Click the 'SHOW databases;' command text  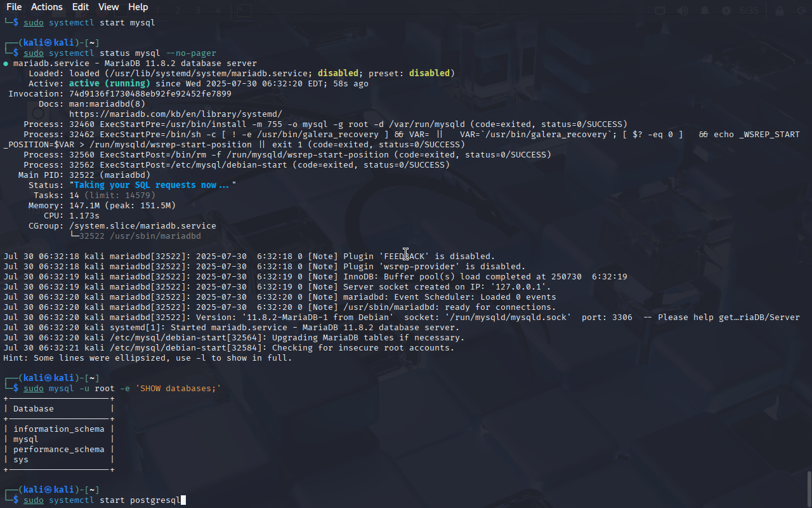tap(178, 389)
